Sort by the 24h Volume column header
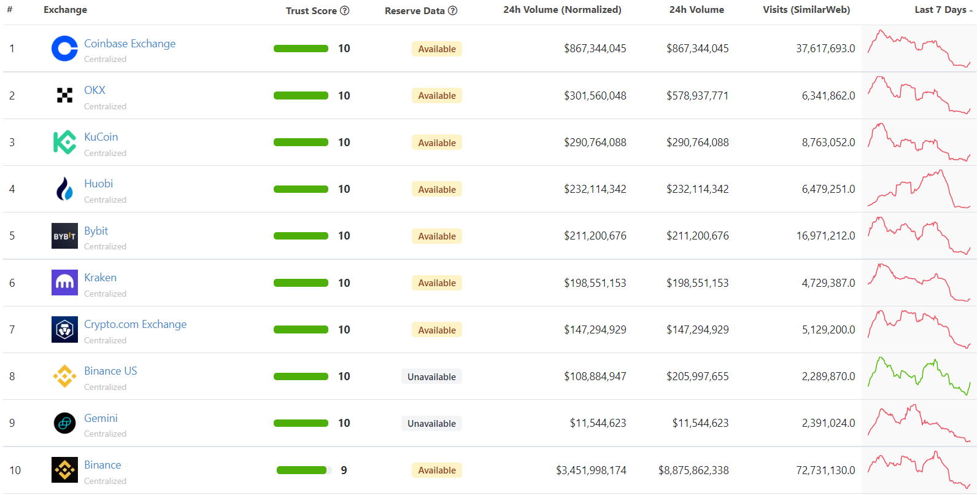Image resolution: width=980 pixels, height=495 pixels. pos(696,10)
